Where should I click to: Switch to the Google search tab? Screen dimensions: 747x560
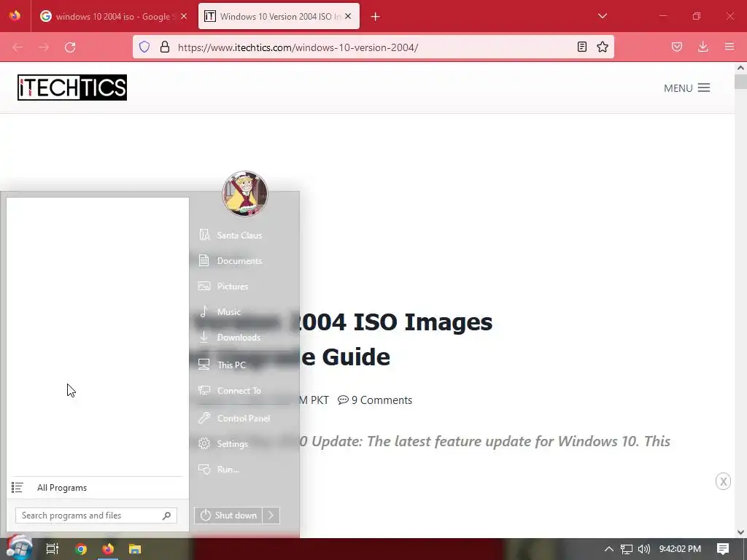(x=115, y=16)
